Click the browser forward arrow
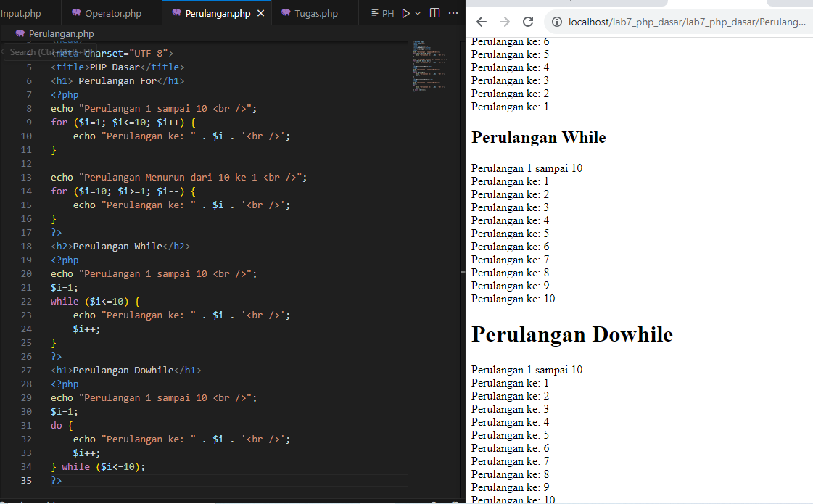813x504 pixels. [x=503, y=22]
